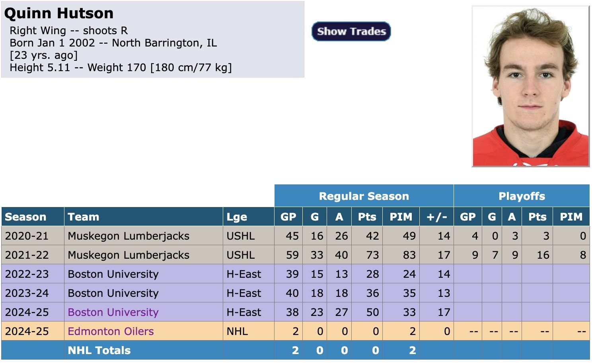Click the playoffs PIM column header
The image size is (592, 364).
[571, 217]
